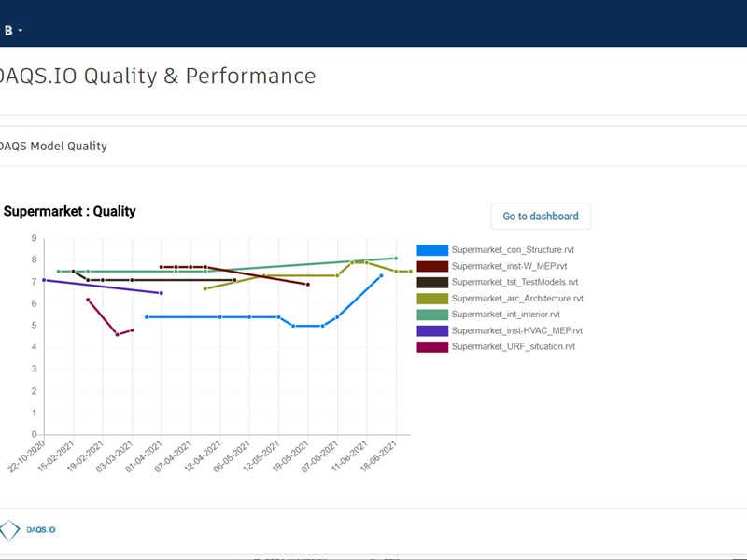This screenshot has width=747, height=560.
Task: Toggle the Supermarket_tst_TestModels.rvt legend label
Action: pos(514,283)
